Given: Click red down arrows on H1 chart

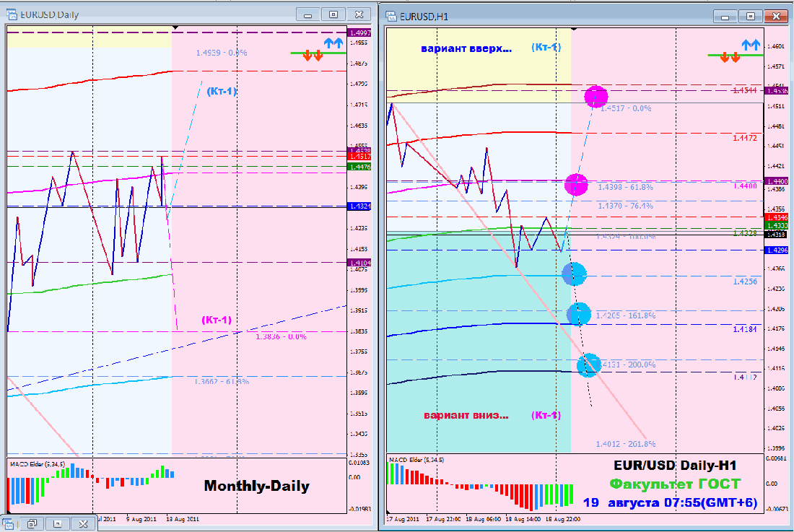Looking at the screenshot, I should 730,57.
